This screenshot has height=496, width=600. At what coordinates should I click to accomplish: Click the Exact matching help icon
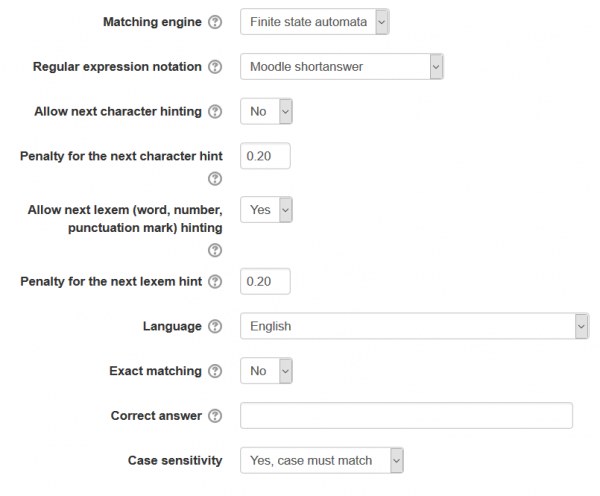point(215,371)
